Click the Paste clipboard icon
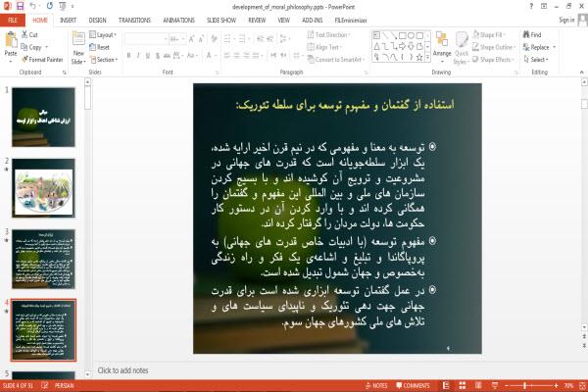The image size is (588, 392). tap(11, 39)
